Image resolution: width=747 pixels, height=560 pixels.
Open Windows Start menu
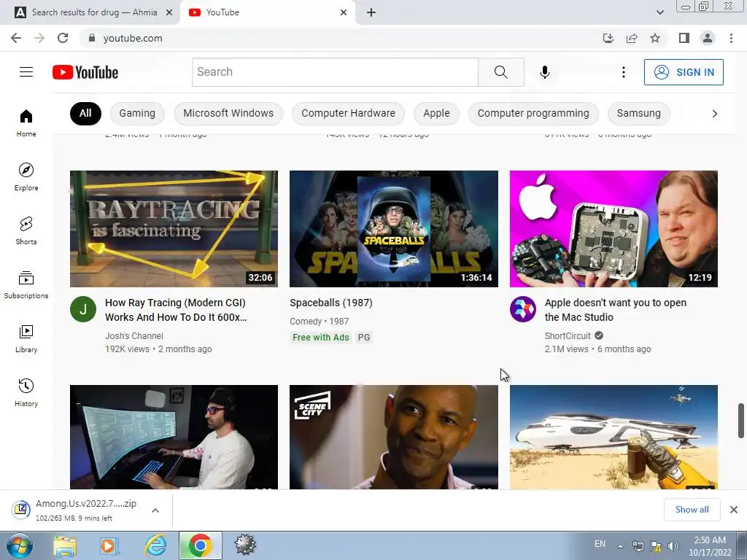click(19, 545)
